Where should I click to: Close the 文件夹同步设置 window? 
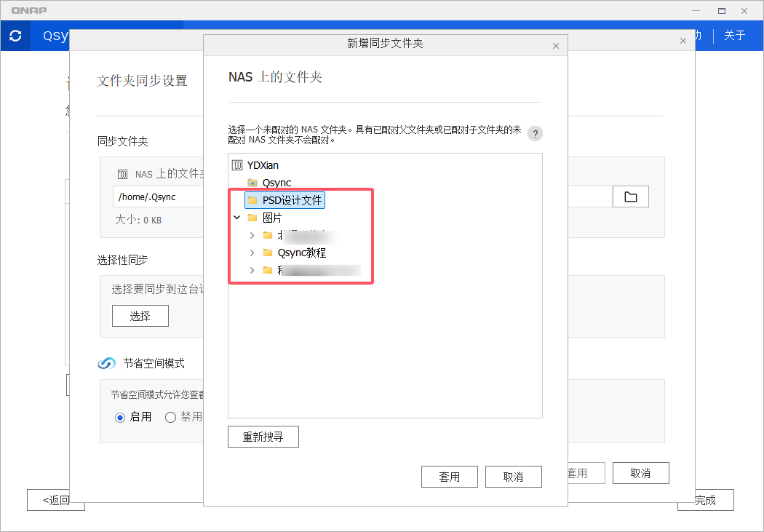click(683, 41)
